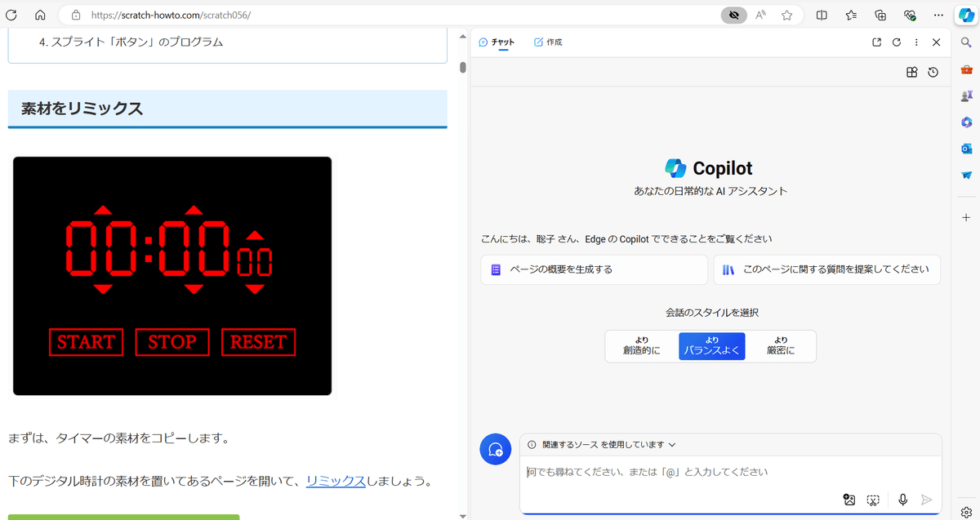Open Microsoft 365 sidebar icon

(967, 122)
